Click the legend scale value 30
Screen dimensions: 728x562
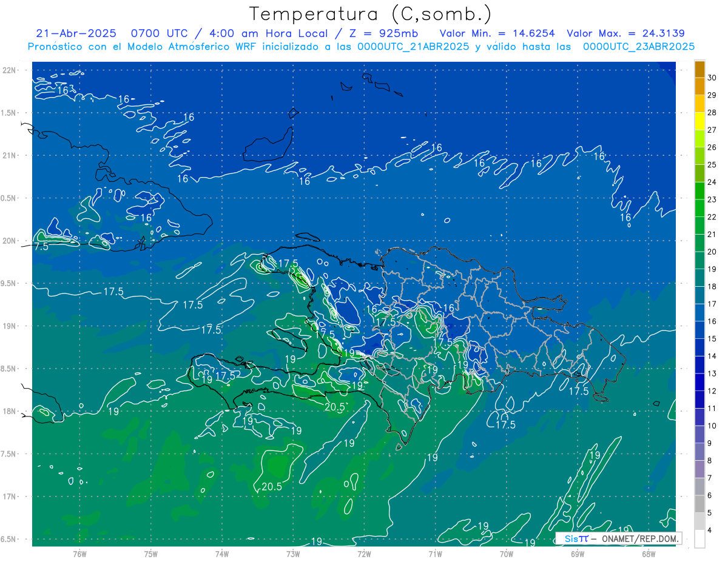[x=712, y=78]
